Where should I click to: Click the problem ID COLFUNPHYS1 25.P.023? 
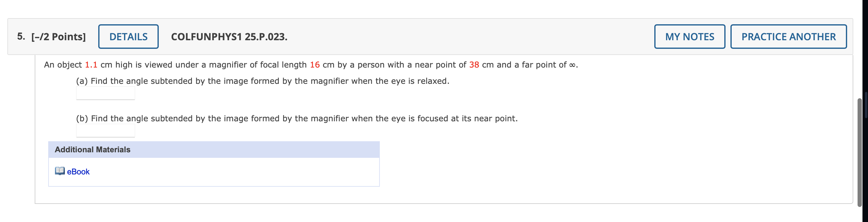tap(229, 36)
